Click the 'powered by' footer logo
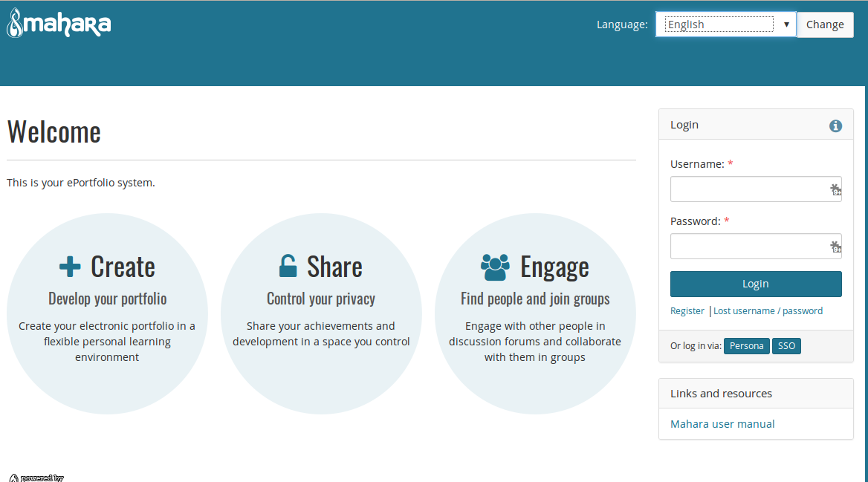Screen dimensions: 868x482 (x=36, y=478)
